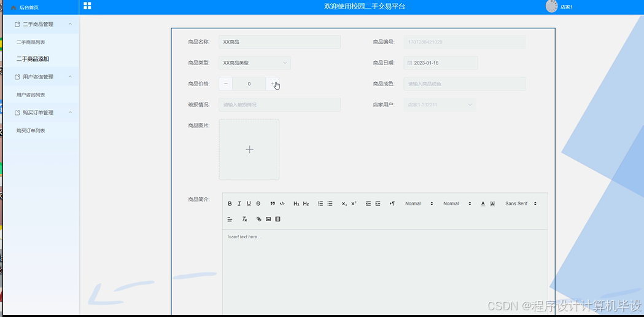Click the header title 欢迎使用校园二手交易平台

(365, 6)
